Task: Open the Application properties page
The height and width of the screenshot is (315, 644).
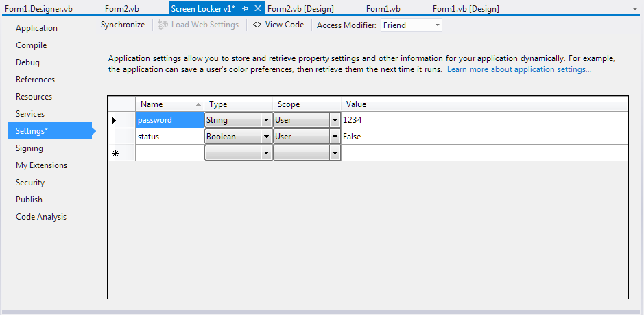Action: pos(36,28)
